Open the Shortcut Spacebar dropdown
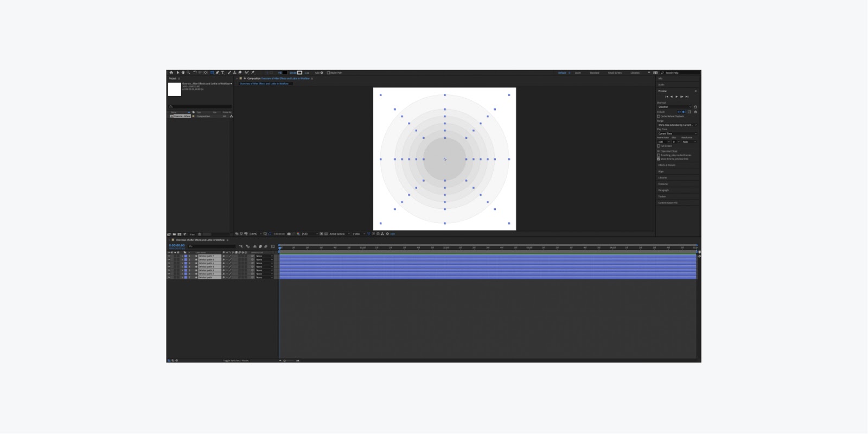This screenshot has height=434, width=868. coord(675,107)
